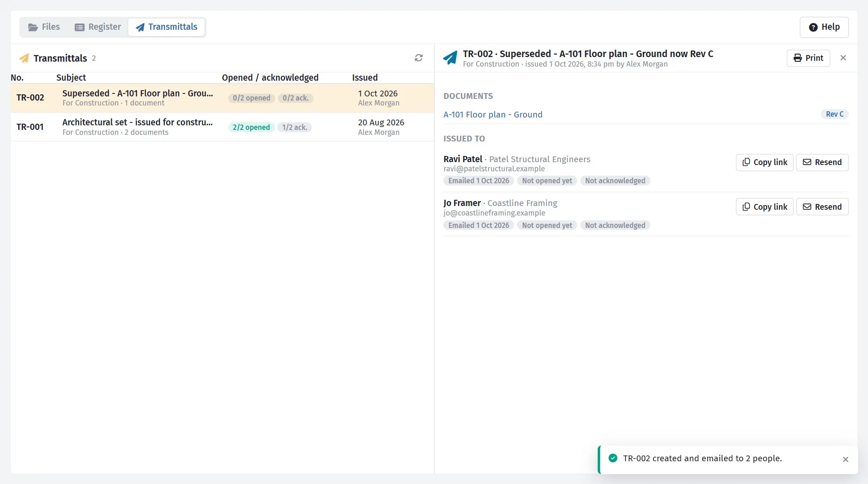Click the Rev C badge

pyautogui.click(x=835, y=114)
